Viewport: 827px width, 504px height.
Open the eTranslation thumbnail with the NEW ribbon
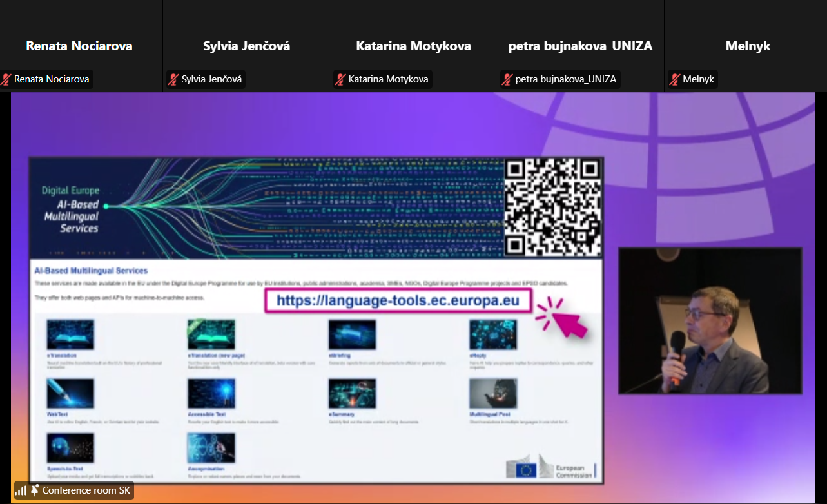click(x=211, y=334)
